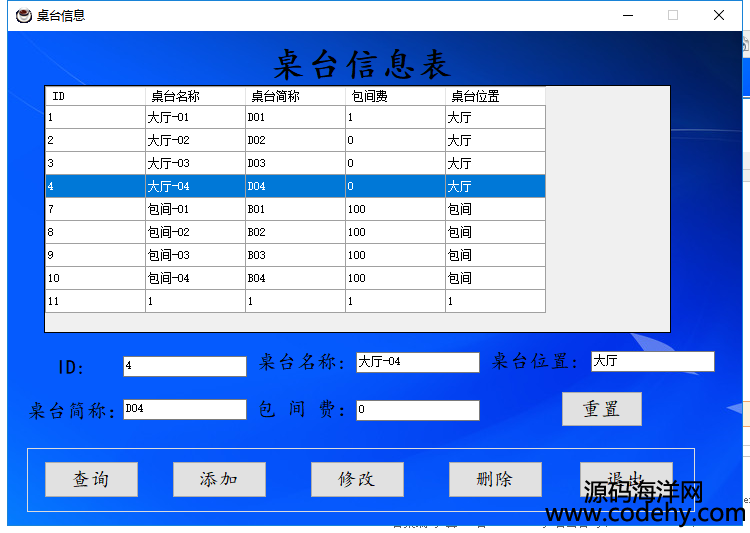The width and height of the screenshot is (750, 533).
Task: Click the 大厅 location cell in D01 row
Action: pos(495,117)
